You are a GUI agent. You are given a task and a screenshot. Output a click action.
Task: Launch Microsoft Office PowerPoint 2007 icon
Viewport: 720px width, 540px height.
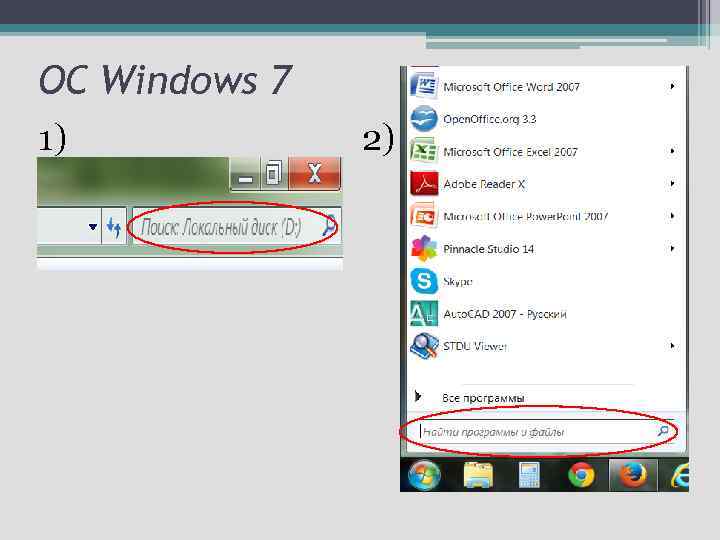424,216
